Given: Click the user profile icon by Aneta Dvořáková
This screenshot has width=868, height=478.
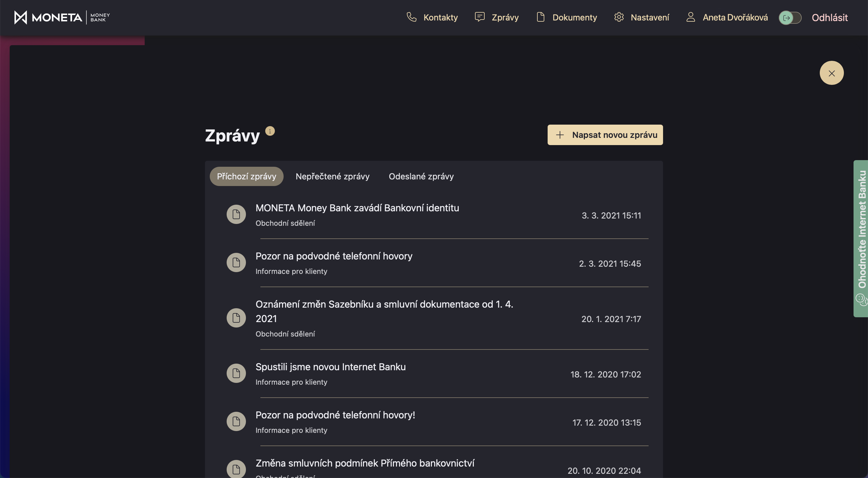Looking at the screenshot, I should point(691,17).
